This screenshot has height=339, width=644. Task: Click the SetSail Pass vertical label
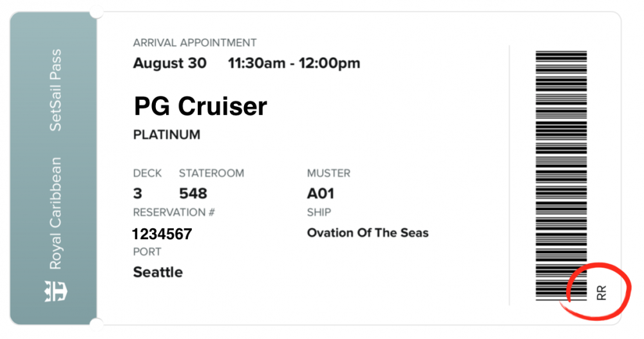click(55, 90)
